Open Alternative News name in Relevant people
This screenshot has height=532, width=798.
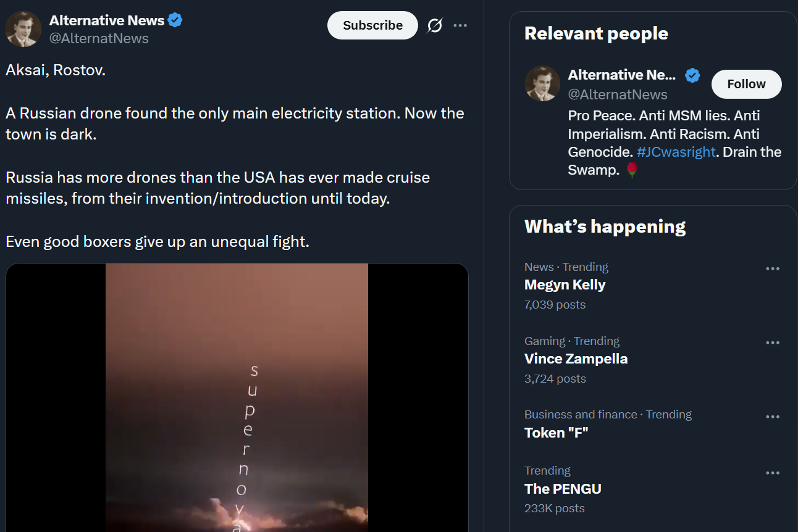coord(621,75)
